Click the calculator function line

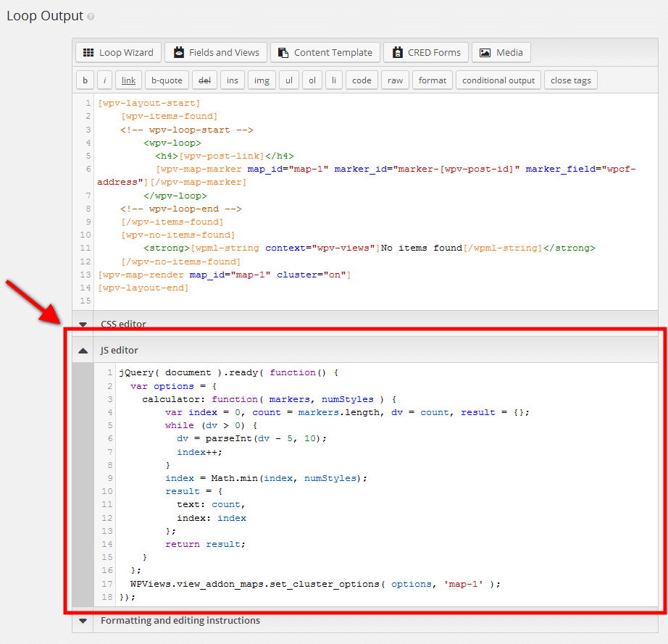tap(270, 400)
